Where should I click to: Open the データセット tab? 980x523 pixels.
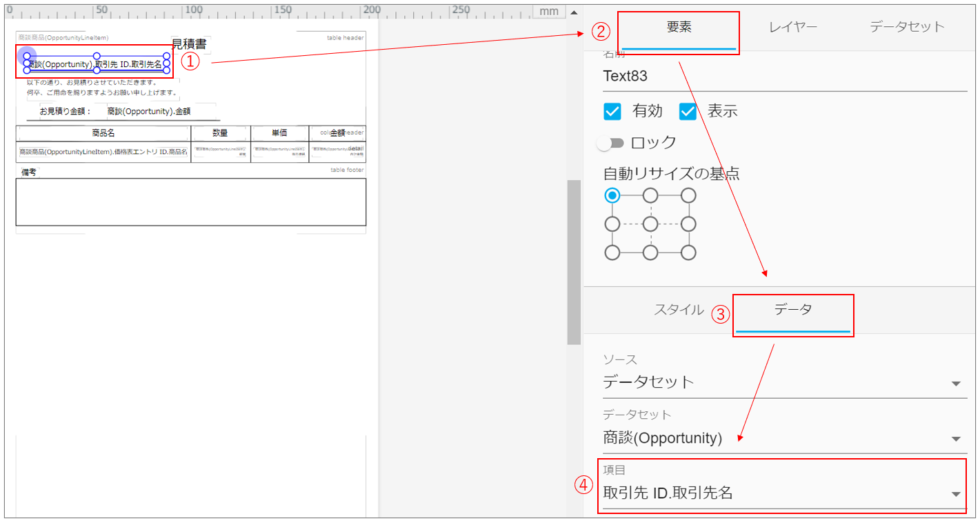[x=906, y=27]
